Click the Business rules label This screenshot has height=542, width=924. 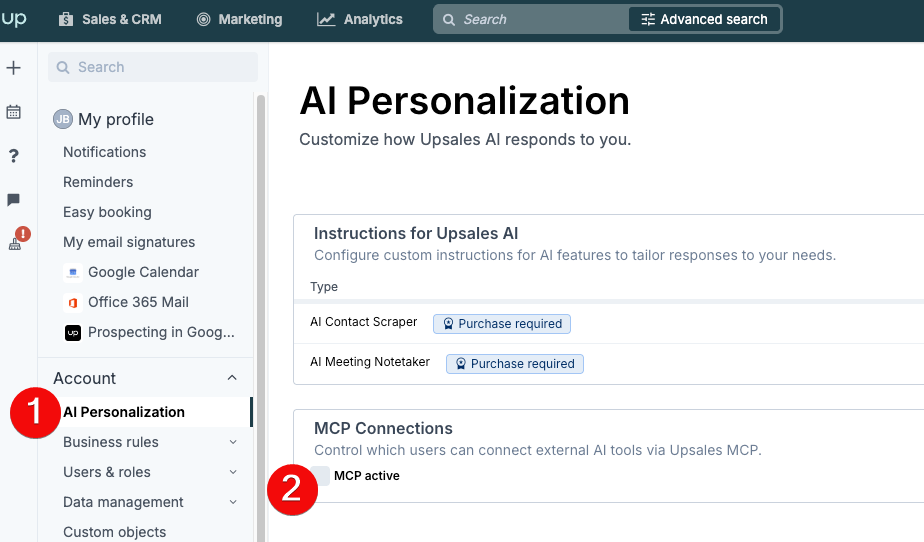[111, 442]
